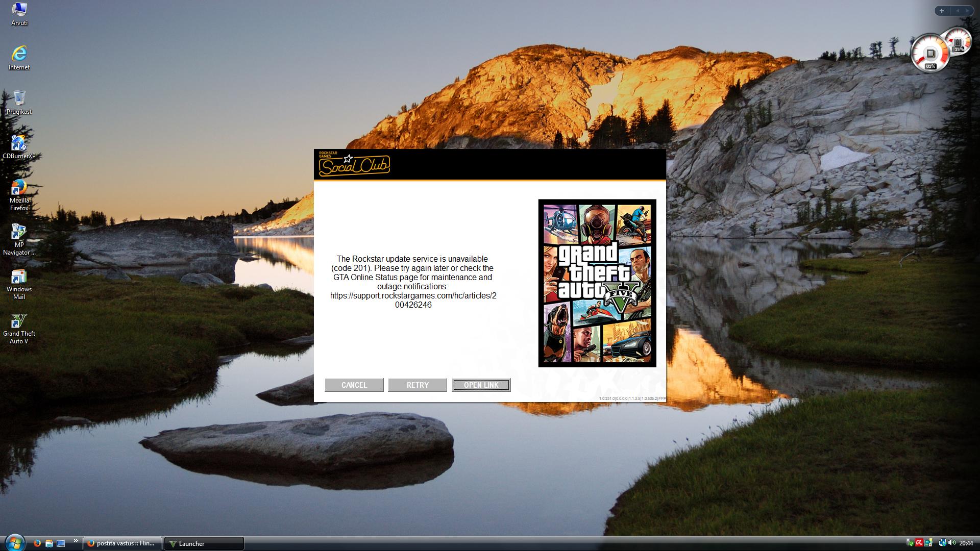The width and height of the screenshot is (980, 551).
Task: Click the printer-folder quick launch icon
Action: (49, 543)
